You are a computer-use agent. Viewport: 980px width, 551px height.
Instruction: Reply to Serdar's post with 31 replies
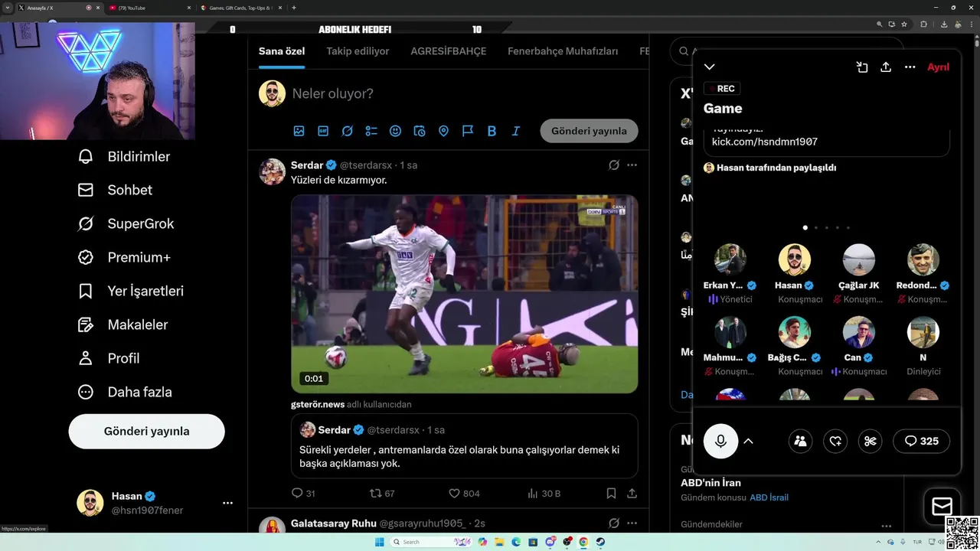pyautogui.click(x=303, y=494)
